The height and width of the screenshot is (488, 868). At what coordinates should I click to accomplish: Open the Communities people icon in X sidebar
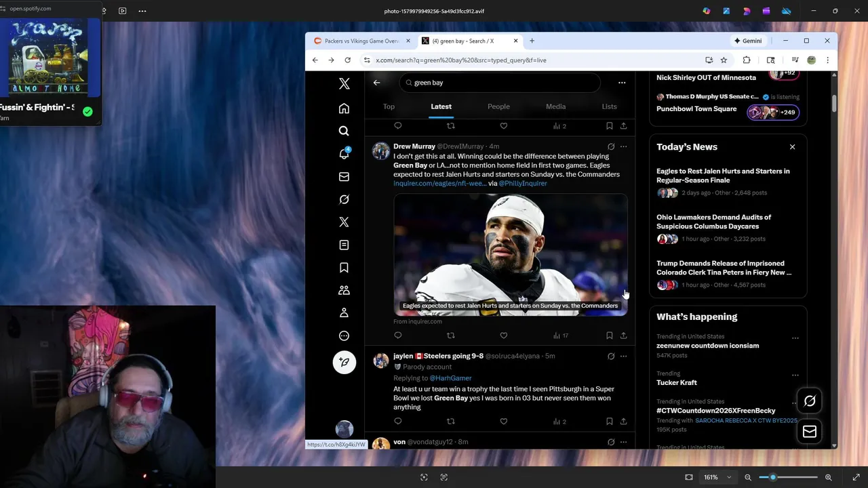344,290
